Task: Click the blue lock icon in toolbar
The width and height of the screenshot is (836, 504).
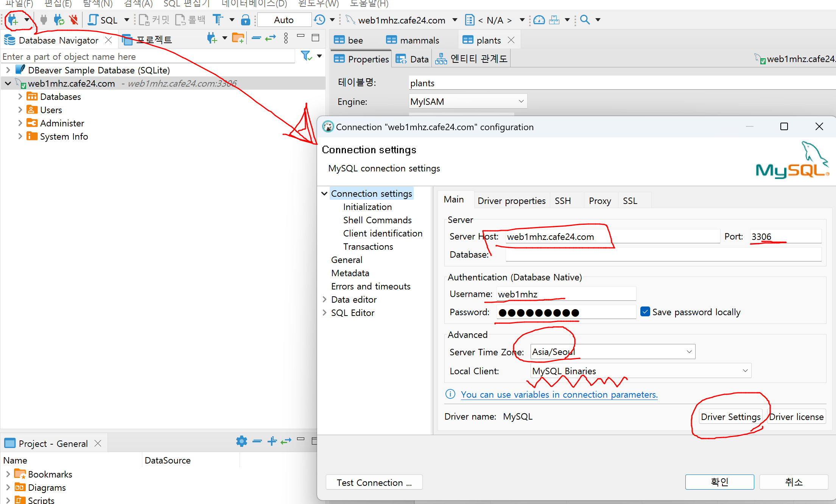Action: click(x=246, y=20)
